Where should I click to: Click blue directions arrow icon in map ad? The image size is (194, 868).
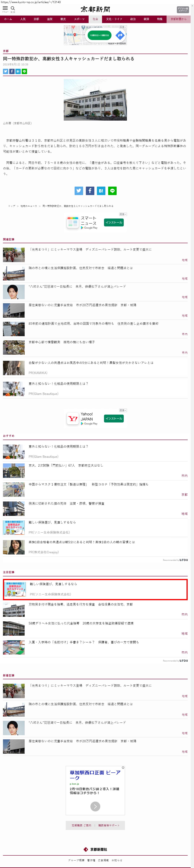tap(120, 35)
